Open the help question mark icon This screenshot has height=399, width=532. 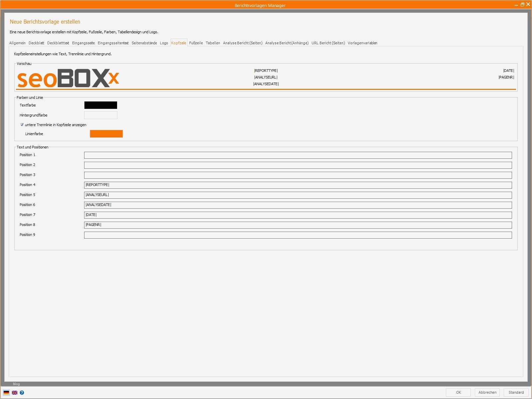point(22,392)
